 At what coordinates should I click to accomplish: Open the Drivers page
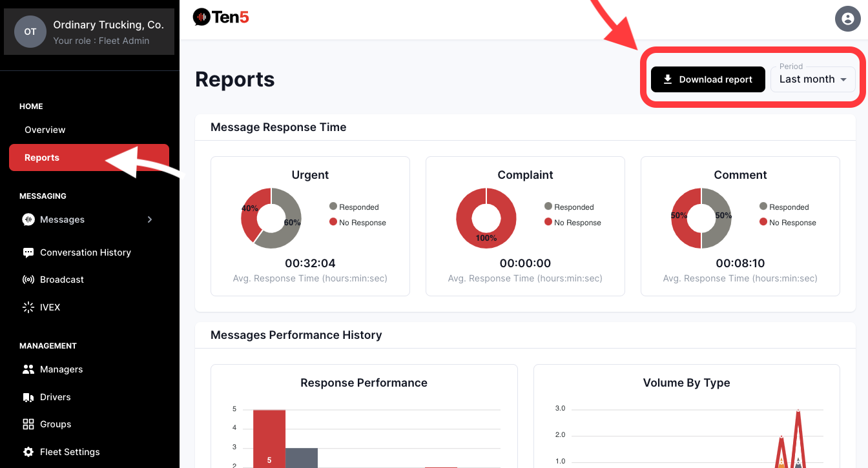pos(56,397)
